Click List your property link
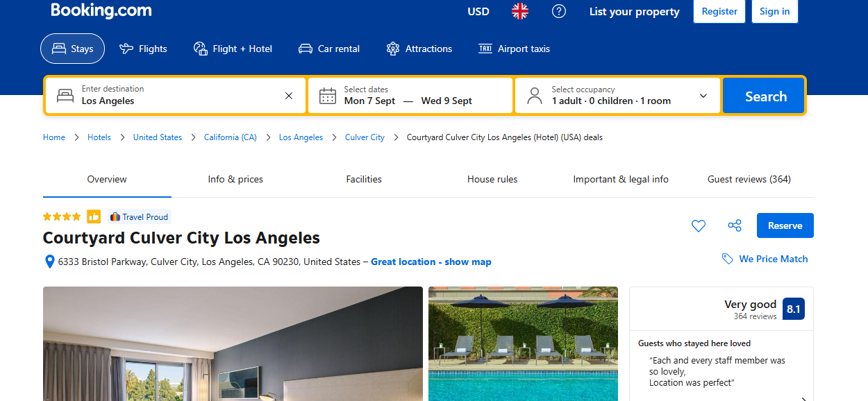The width and height of the screenshot is (868, 401). click(x=635, y=11)
